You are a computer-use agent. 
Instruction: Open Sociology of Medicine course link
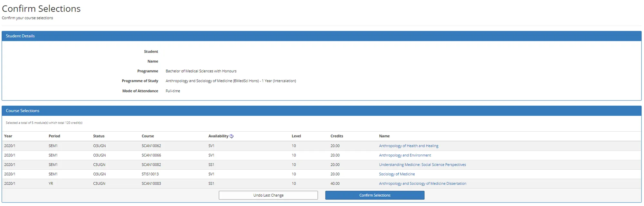[x=397, y=174]
